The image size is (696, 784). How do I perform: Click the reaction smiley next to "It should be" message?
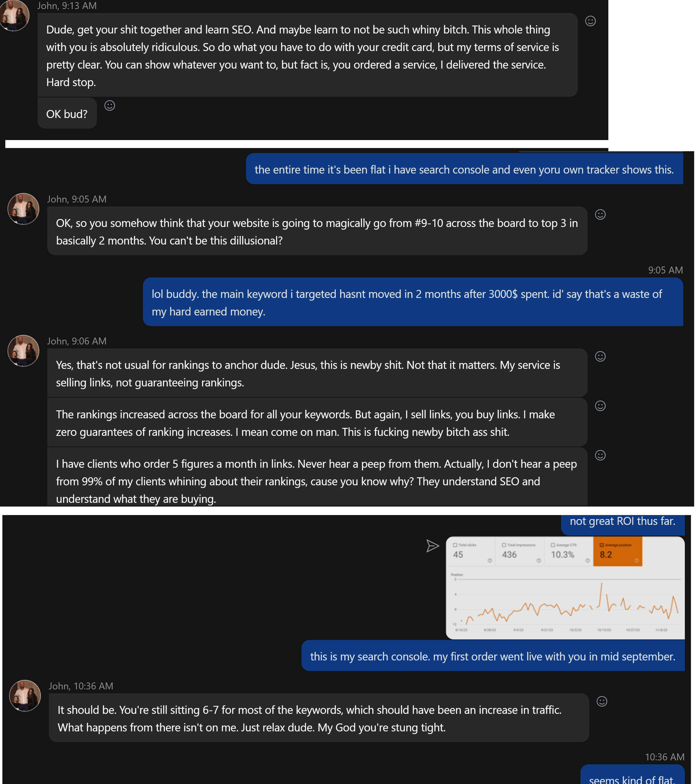[x=602, y=701]
